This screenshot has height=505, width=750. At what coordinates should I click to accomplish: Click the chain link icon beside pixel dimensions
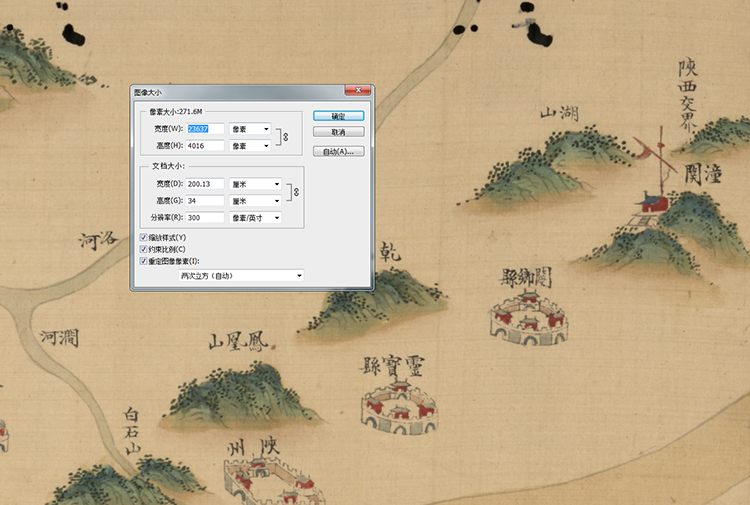(x=286, y=137)
